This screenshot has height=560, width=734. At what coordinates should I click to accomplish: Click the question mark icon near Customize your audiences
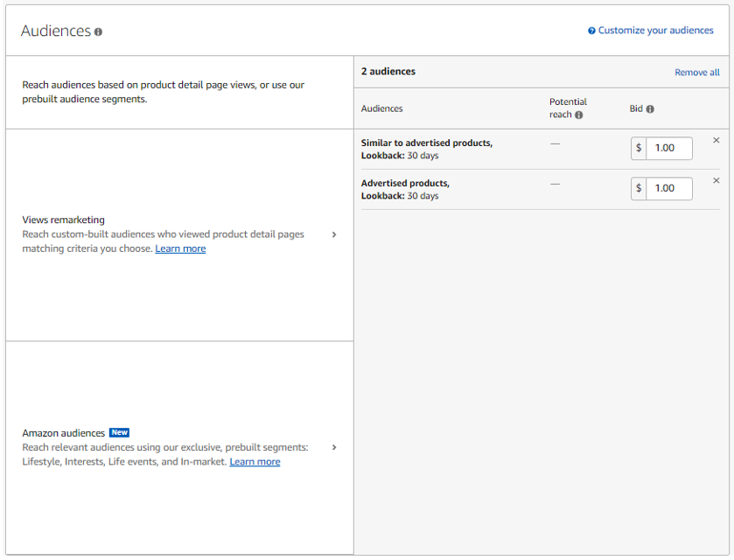[591, 31]
